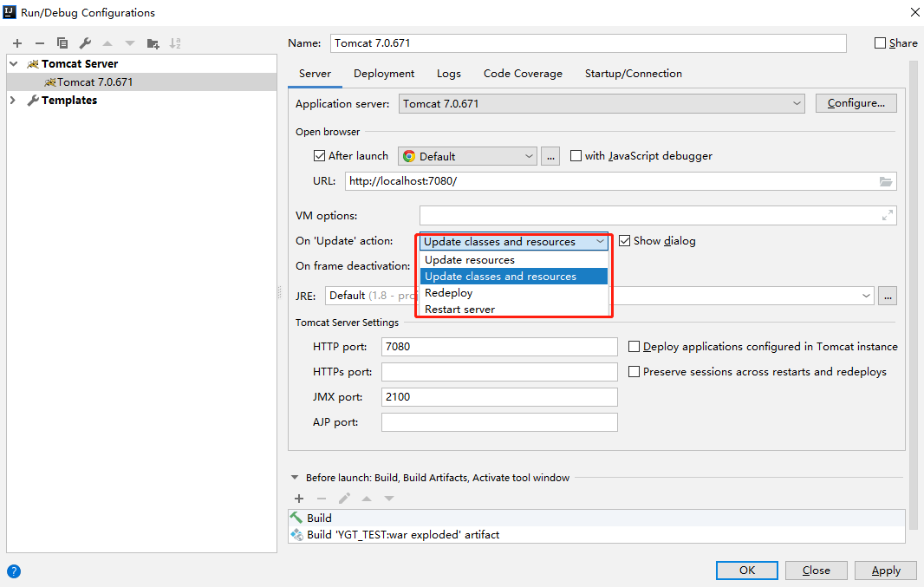Sort configurations alphabetically

(x=175, y=43)
